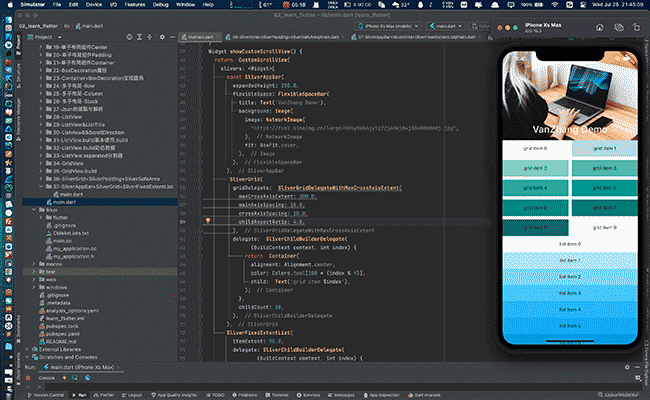Click the red stop button in Run panel
The width and height of the screenshot is (650, 400).
click(28, 378)
